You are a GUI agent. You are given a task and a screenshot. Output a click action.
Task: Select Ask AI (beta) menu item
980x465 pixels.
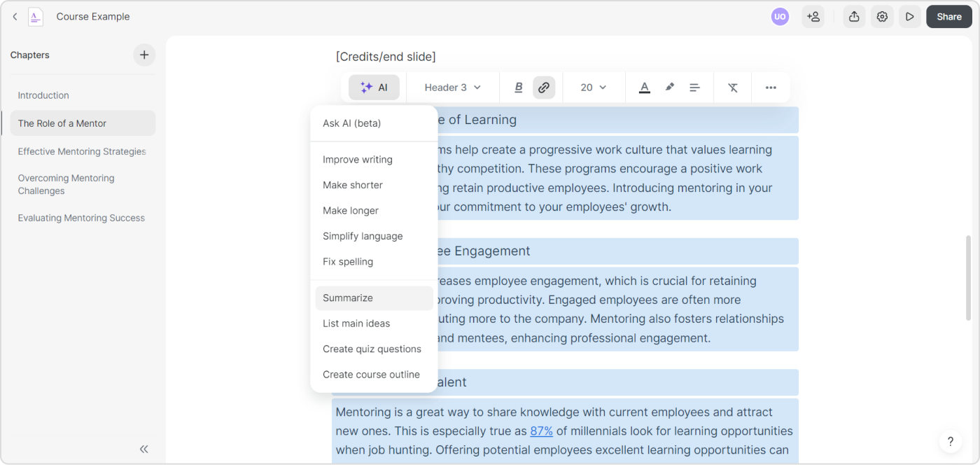pyautogui.click(x=374, y=123)
